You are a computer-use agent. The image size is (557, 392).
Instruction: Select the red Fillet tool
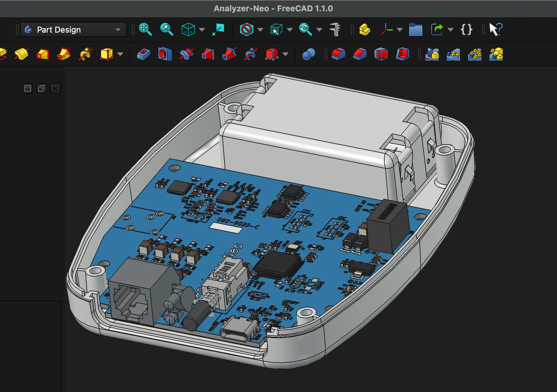pos(338,54)
